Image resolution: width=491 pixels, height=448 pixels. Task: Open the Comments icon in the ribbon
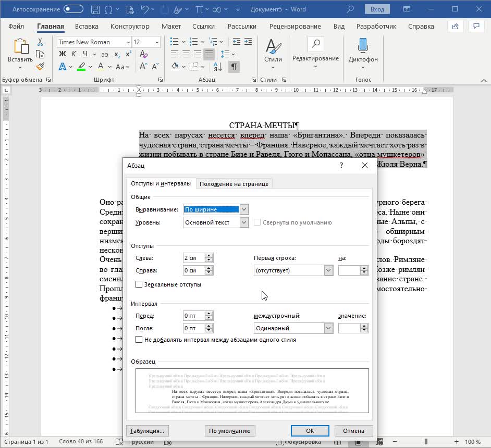(x=476, y=26)
